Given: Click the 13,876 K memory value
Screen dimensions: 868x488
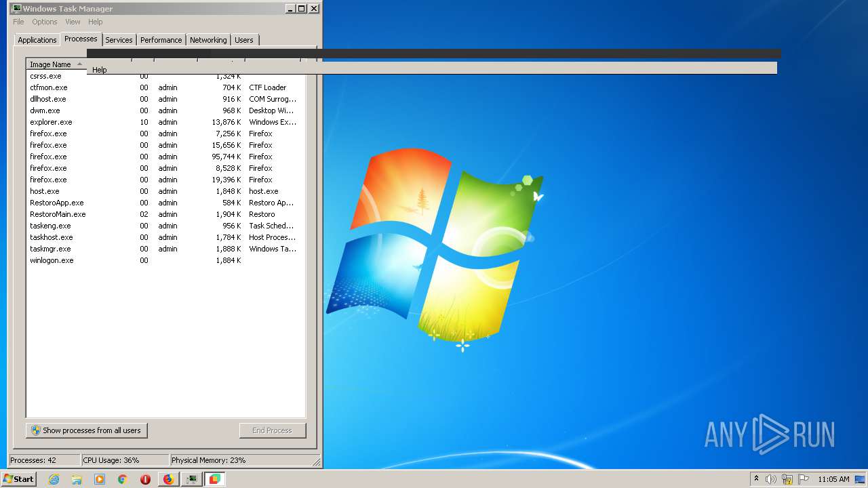Looking at the screenshot, I should (226, 122).
